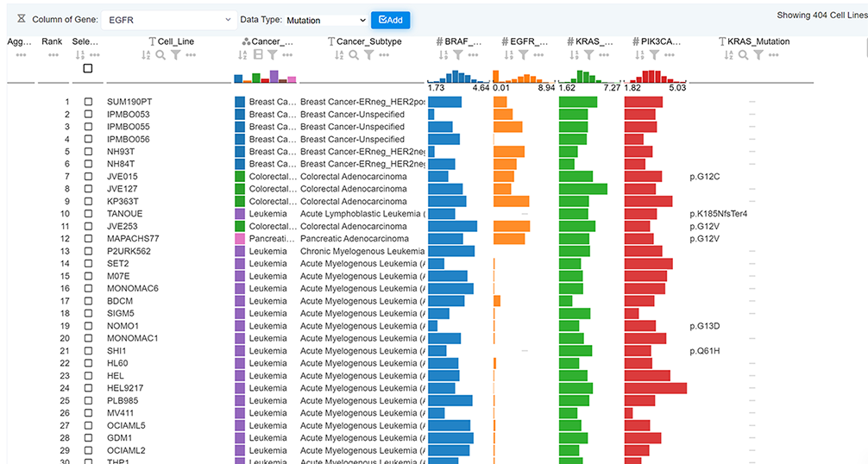This screenshot has width=868, height=464.
Task: Click the Add button
Action: click(390, 20)
